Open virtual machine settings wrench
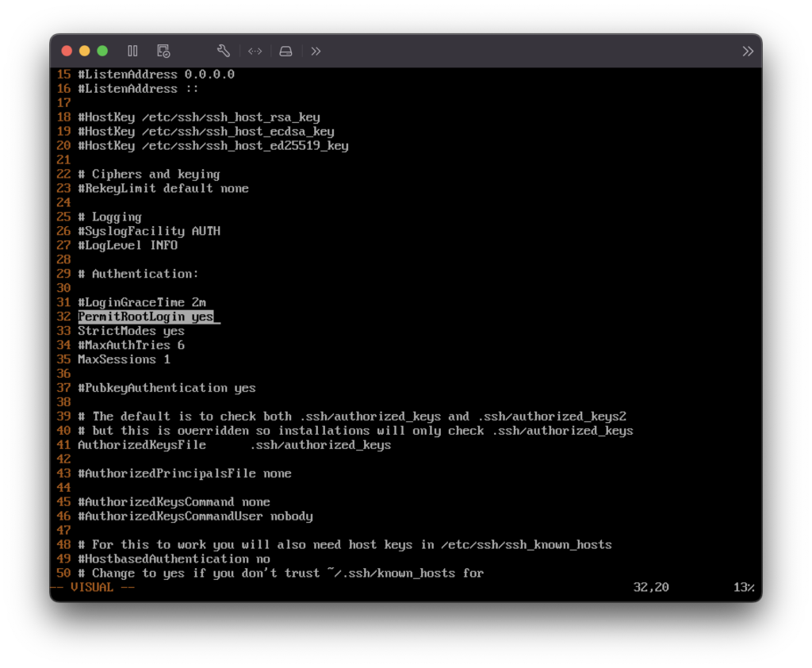 tap(224, 51)
